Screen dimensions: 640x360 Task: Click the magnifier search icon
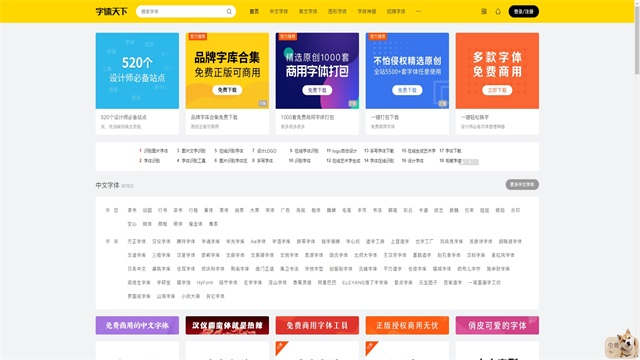(229, 11)
